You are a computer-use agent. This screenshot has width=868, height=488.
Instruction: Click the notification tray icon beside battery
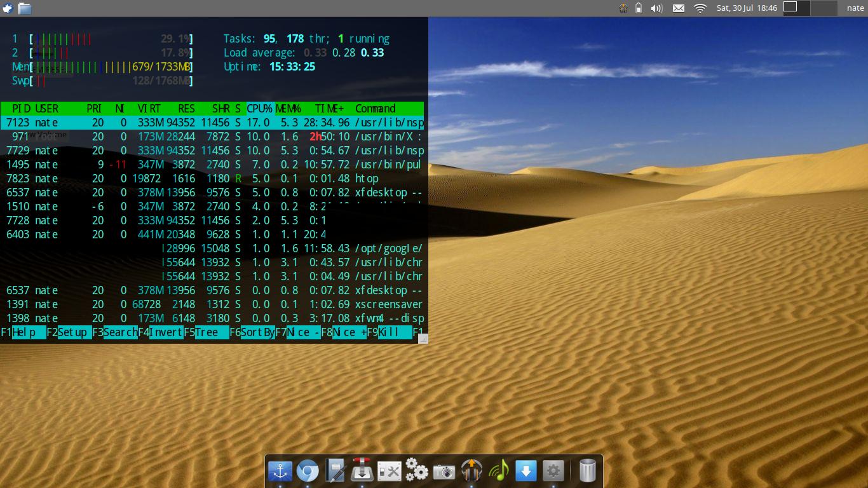click(623, 8)
